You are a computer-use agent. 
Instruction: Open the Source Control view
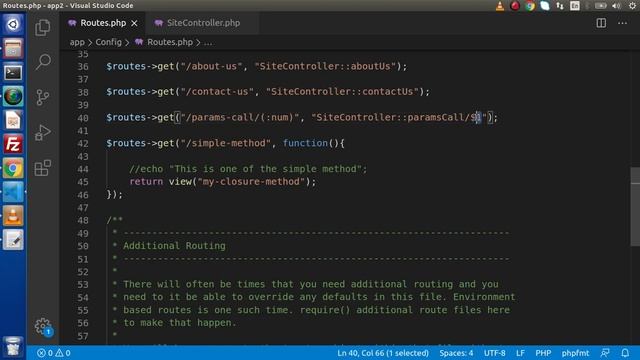pyautogui.click(x=42, y=97)
